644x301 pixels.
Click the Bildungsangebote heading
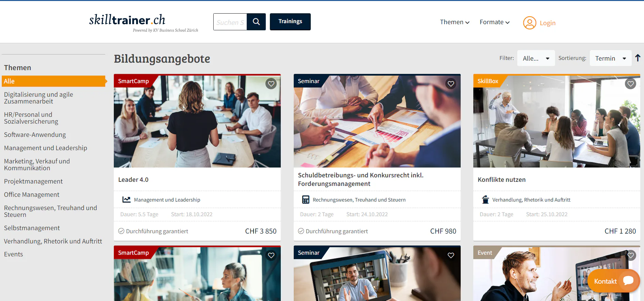tap(162, 59)
